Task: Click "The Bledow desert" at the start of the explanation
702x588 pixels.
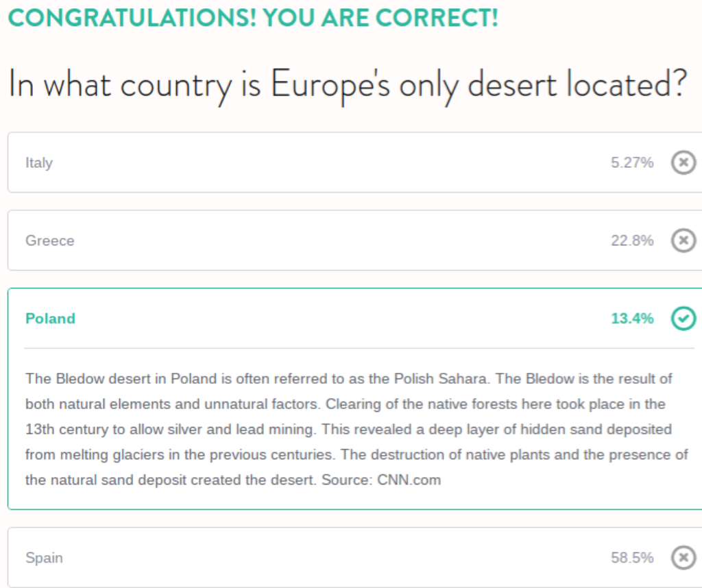Action: click(75, 378)
